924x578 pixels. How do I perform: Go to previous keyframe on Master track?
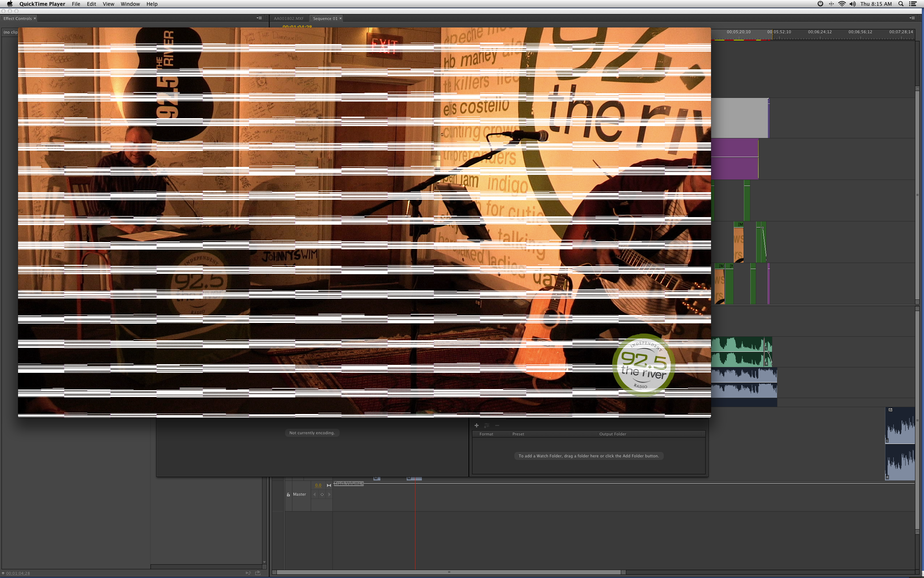(315, 494)
